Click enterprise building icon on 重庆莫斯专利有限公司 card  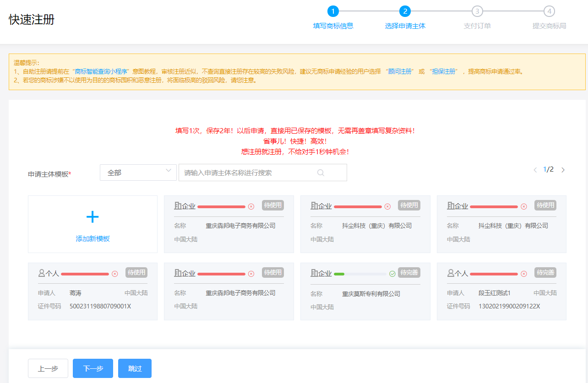click(x=314, y=273)
